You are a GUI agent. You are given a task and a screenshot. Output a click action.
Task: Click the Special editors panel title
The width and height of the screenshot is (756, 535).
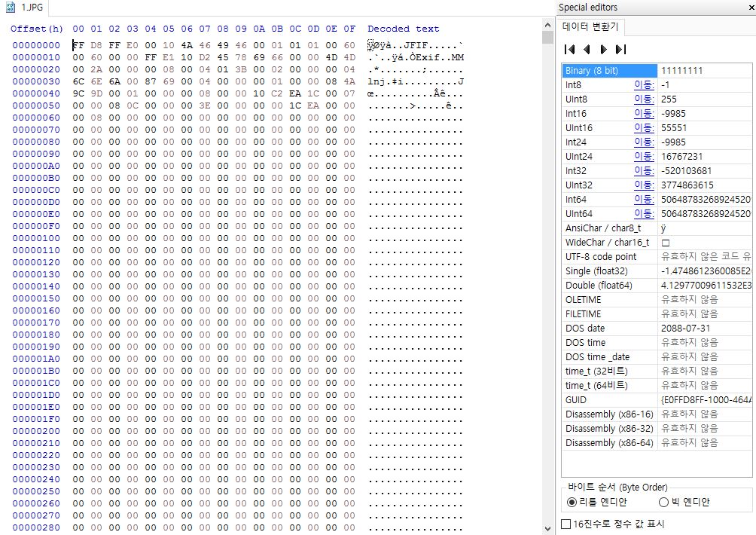coord(588,8)
